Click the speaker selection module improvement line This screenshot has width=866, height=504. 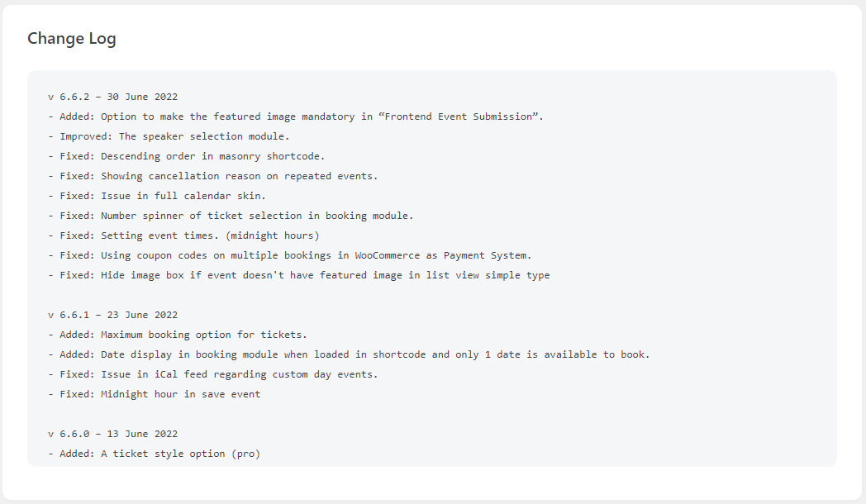click(169, 136)
